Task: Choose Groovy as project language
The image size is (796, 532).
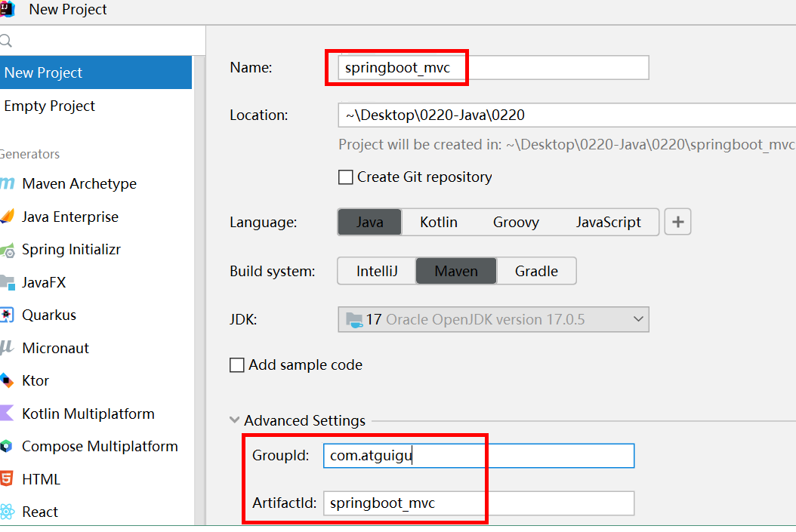Action: (516, 223)
